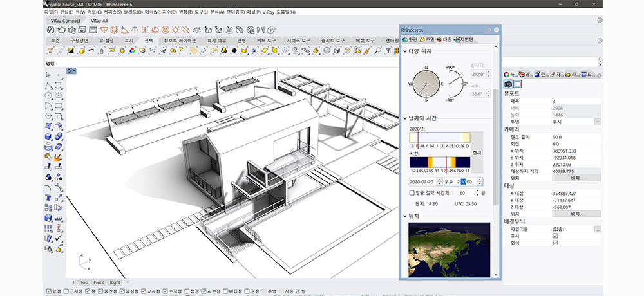Select the box solid tool
This screenshot has width=644, height=296.
[48, 136]
